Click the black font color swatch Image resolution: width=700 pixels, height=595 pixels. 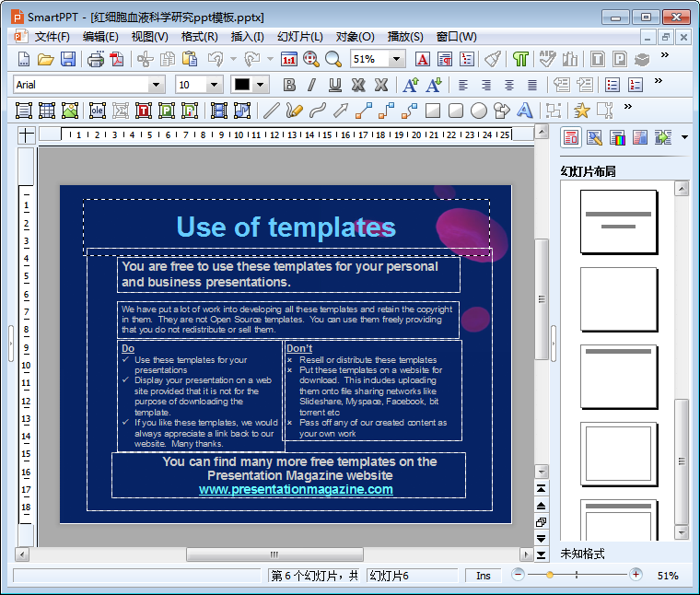[242, 85]
